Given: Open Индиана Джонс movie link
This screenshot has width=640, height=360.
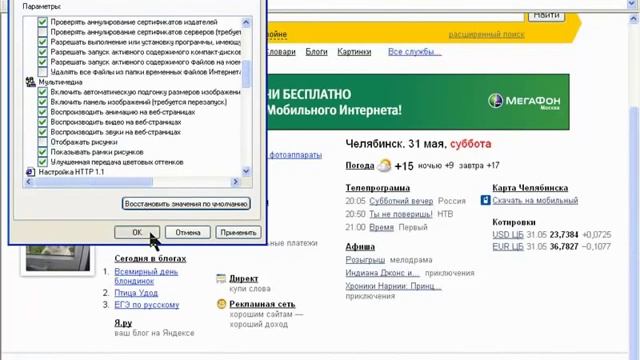Looking at the screenshot, I should click(x=382, y=273).
